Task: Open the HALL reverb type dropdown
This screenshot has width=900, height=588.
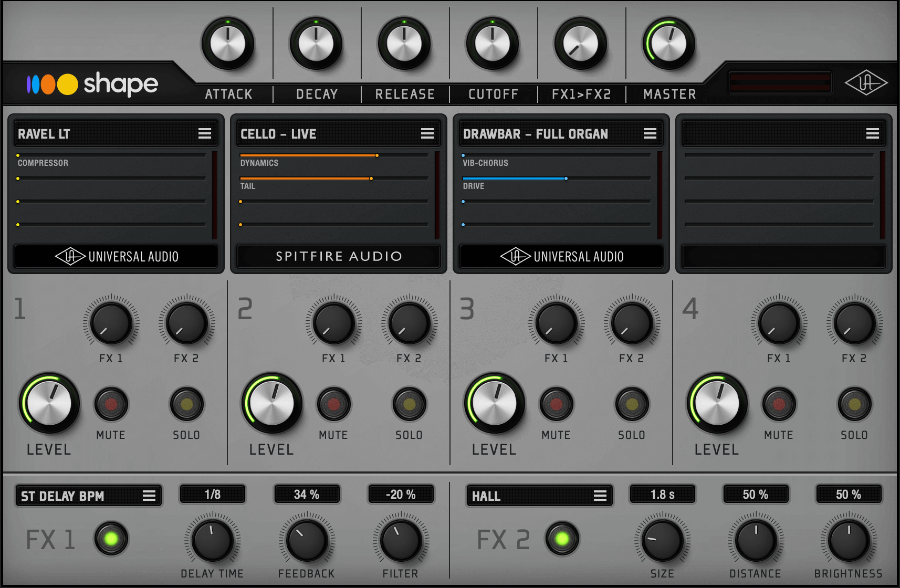Action: click(539, 495)
